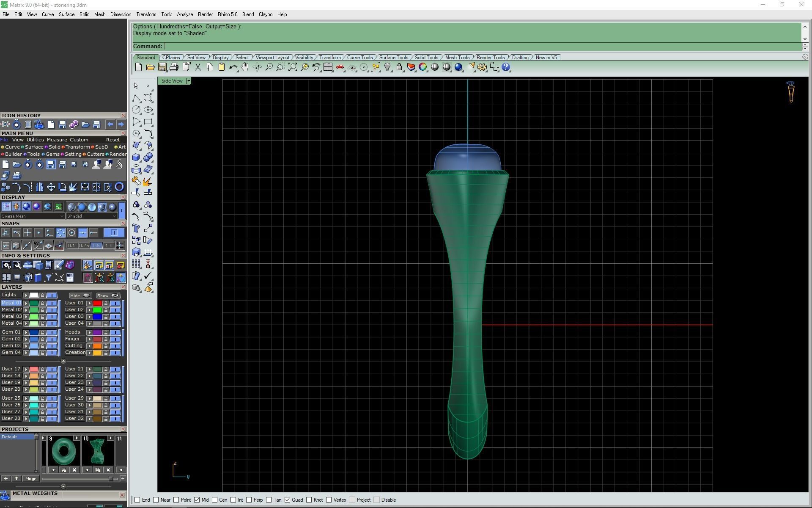Open the Help question mark icon
The width and height of the screenshot is (812, 508).
[506, 67]
